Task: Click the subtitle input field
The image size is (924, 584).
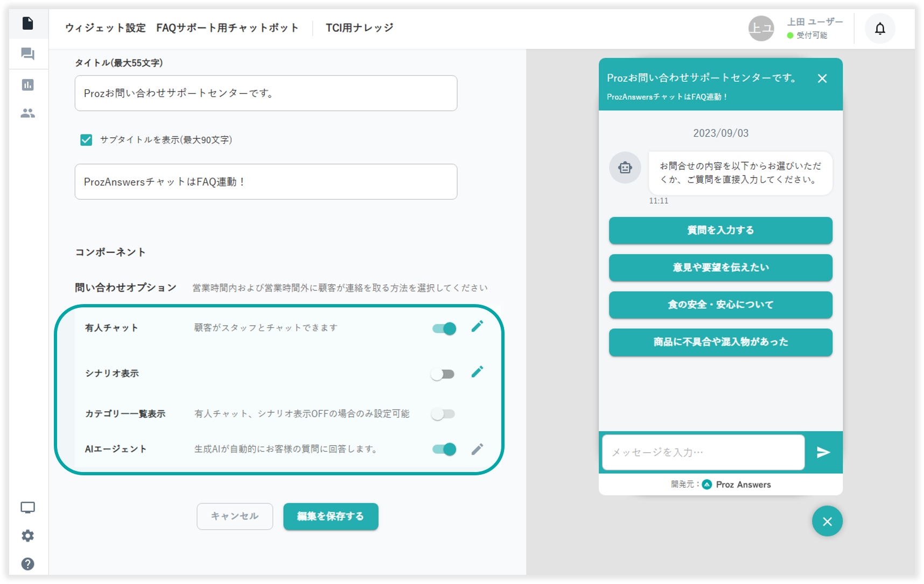Action: (x=266, y=182)
